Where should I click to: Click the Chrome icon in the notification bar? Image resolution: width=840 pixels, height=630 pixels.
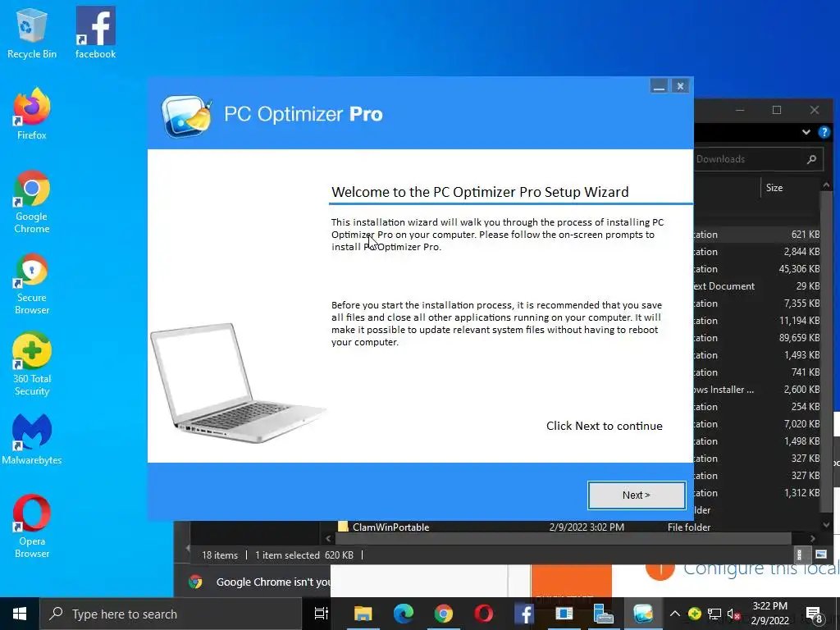coord(195,582)
